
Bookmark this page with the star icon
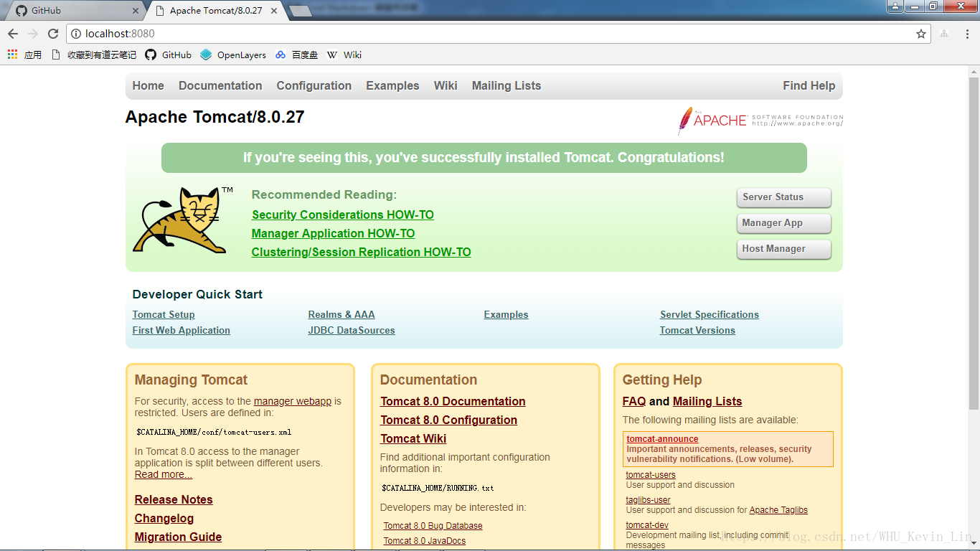921,34
